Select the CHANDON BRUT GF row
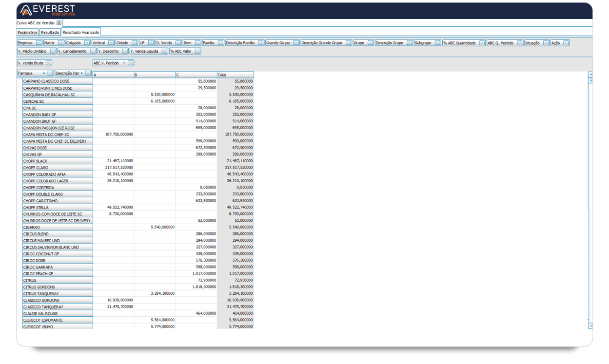Image resolution: width=609 pixels, height=364 pixels. [x=58, y=121]
